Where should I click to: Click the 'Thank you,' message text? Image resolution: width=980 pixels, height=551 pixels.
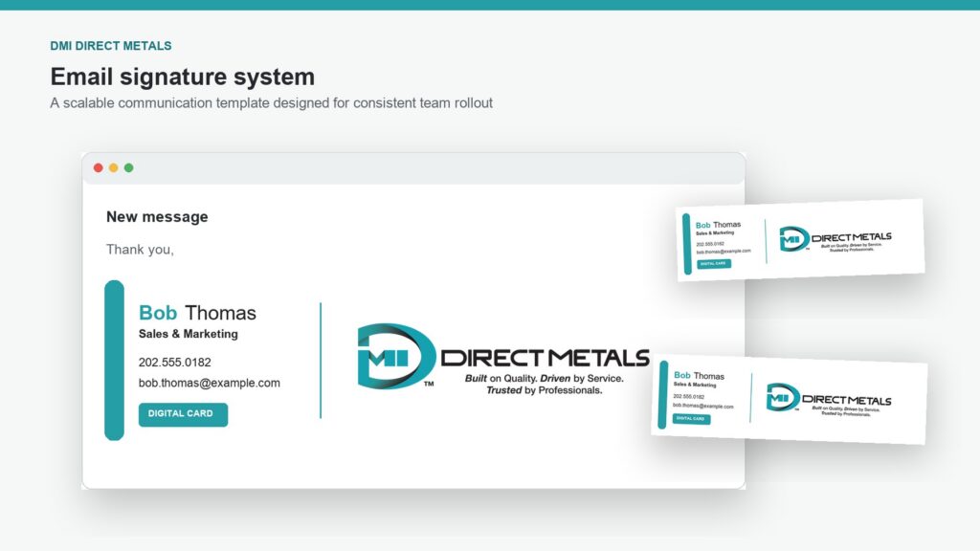tap(140, 250)
